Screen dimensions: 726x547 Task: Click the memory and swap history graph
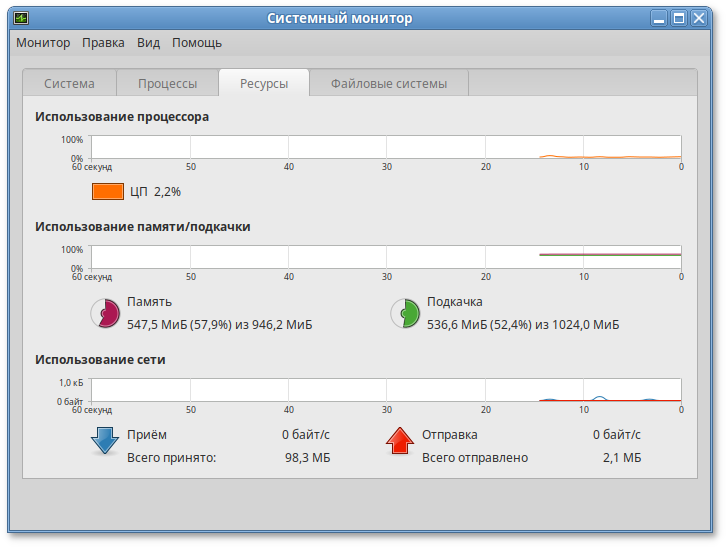386,257
